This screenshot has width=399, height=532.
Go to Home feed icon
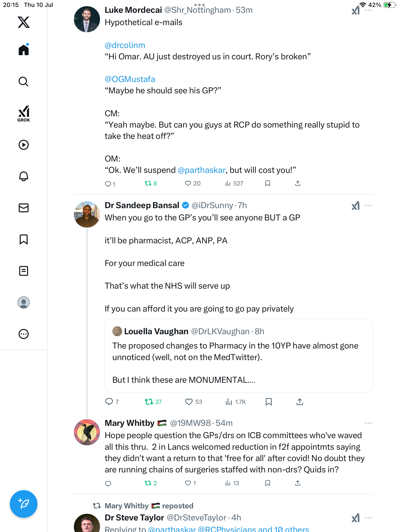[x=24, y=50]
